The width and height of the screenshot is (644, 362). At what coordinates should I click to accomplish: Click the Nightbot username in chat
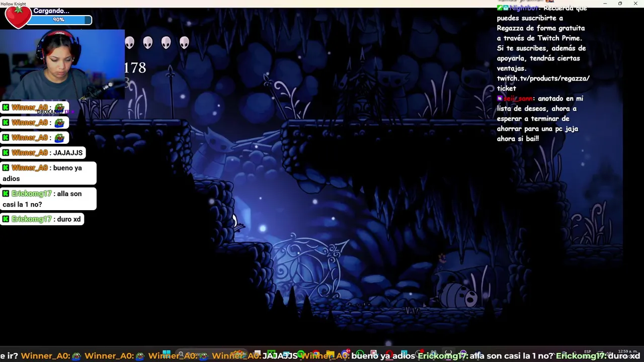click(x=524, y=8)
